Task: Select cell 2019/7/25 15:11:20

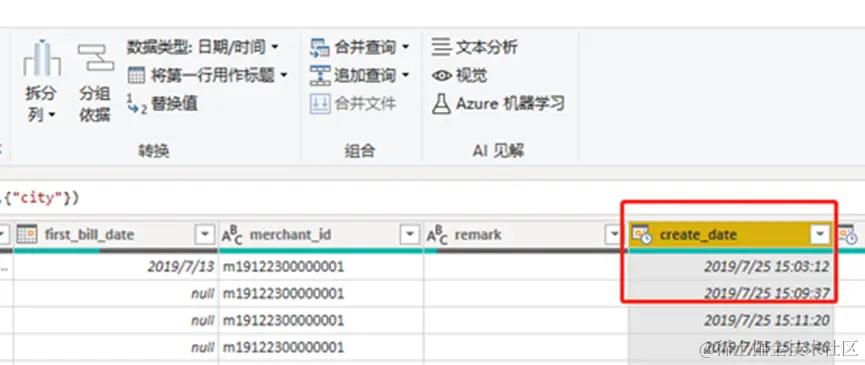Action: tap(731, 320)
